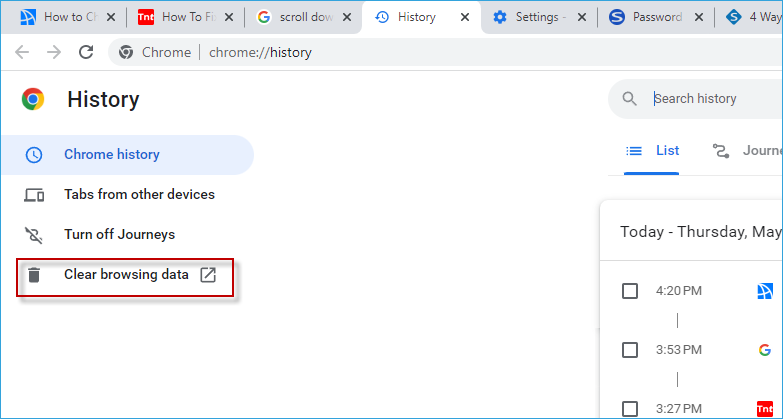This screenshot has height=419, width=783.
Task: Click the 3:53 PM timestamp
Action: click(x=679, y=350)
